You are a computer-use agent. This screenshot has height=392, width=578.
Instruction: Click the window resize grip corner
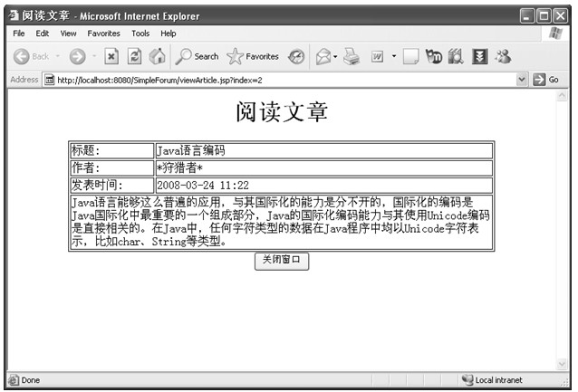[x=564, y=382]
